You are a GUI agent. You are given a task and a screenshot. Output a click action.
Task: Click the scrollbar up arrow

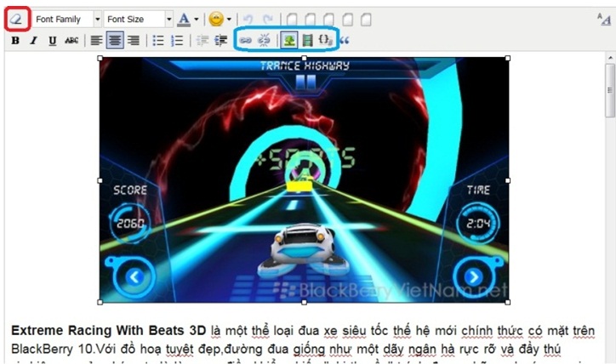click(x=610, y=58)
